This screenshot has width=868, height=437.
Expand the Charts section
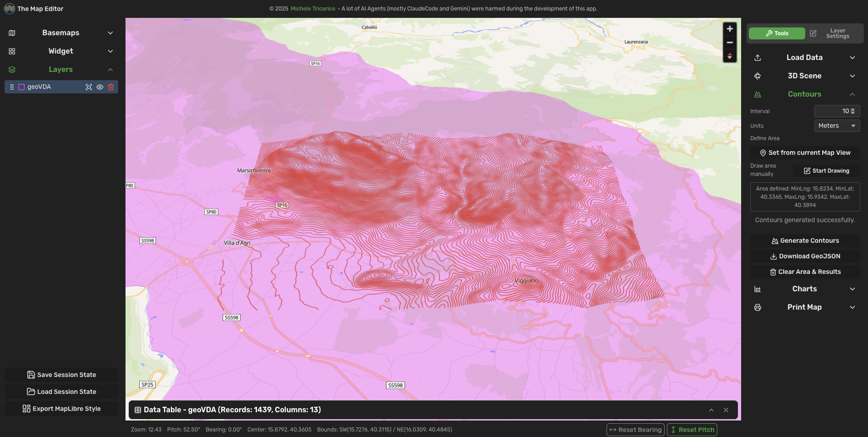[805, 289]
